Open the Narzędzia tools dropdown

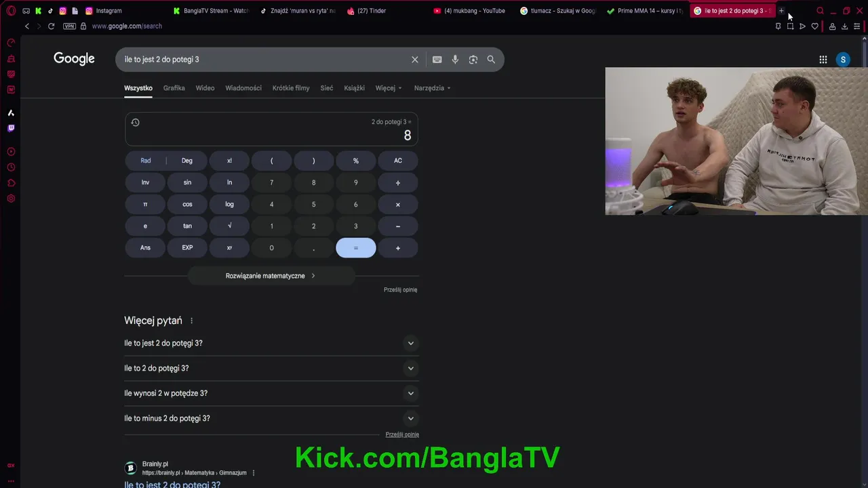point(433,88)
